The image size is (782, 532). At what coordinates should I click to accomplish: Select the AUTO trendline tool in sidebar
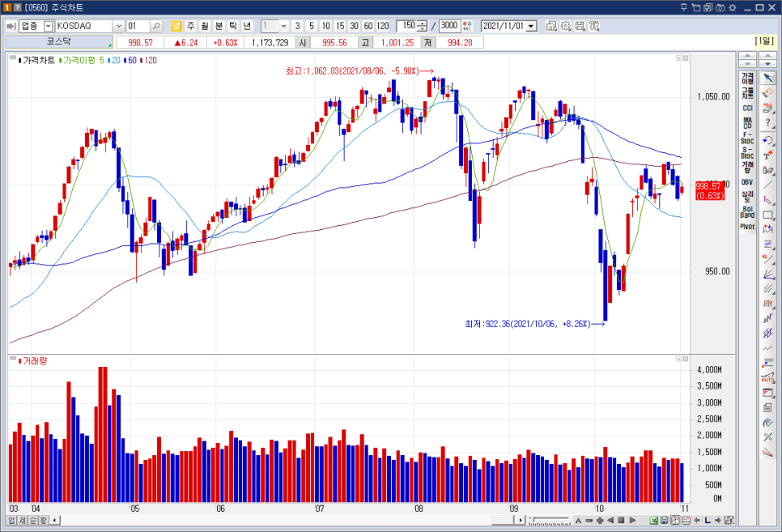click(x=768, y=378)
